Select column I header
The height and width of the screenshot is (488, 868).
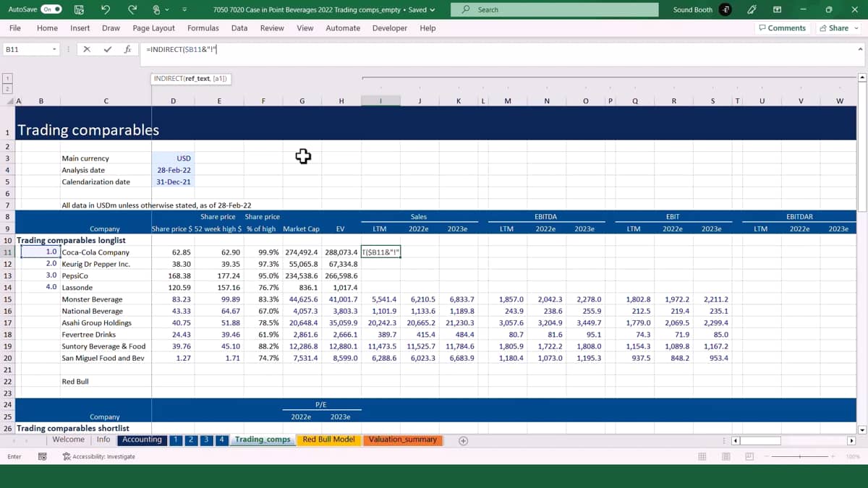point(380,101)
